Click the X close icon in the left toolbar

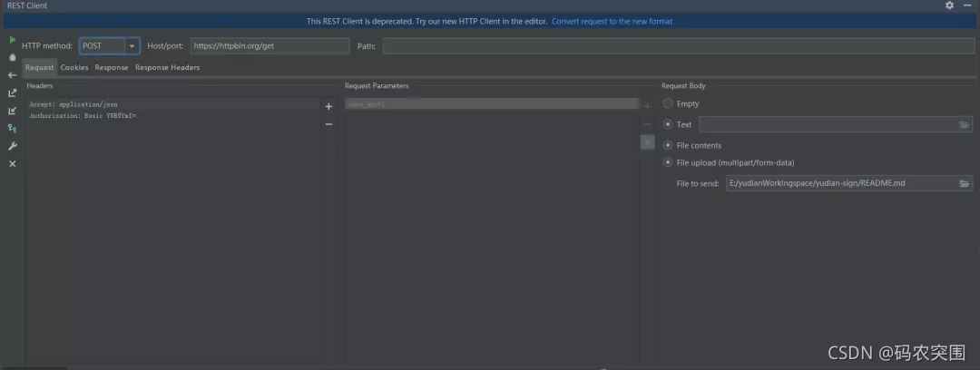tap(13, 164)
